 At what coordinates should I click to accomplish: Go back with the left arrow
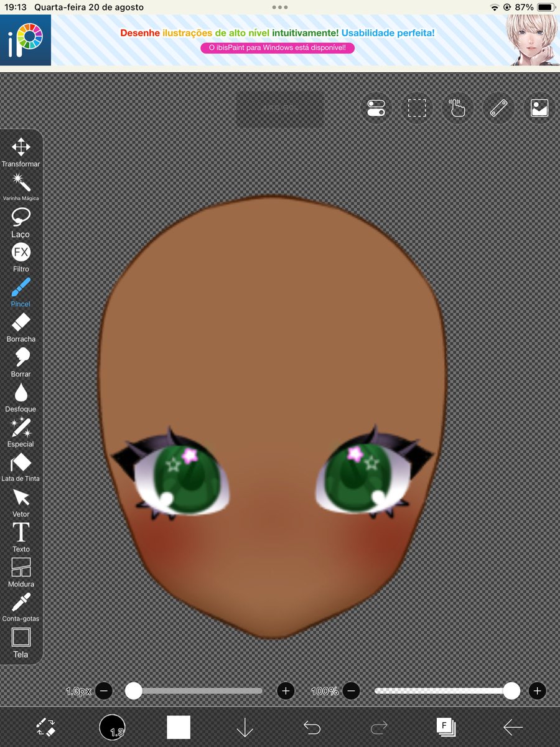[513, 727]
